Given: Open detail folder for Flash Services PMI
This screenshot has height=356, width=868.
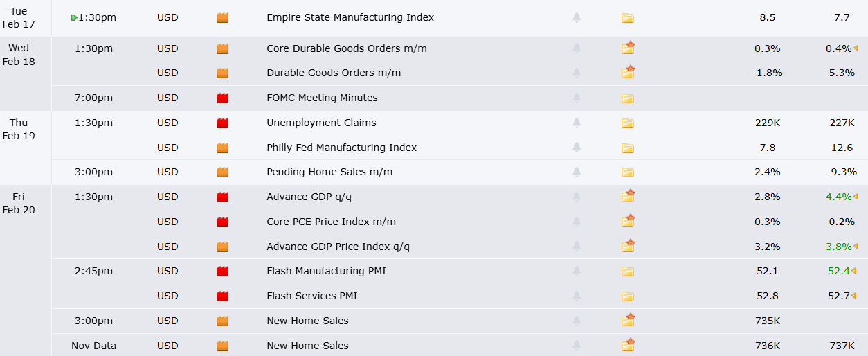Looking at the screenshot, I should tap(628, 296).
